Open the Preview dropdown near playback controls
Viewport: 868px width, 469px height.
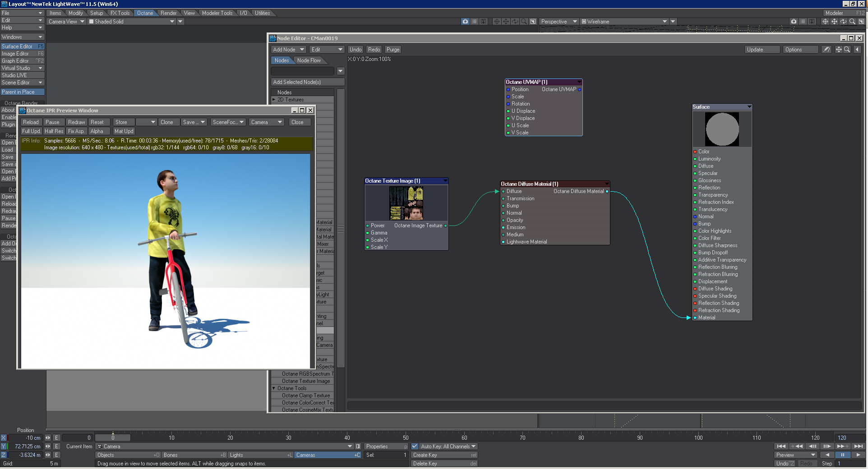[796, 455]
